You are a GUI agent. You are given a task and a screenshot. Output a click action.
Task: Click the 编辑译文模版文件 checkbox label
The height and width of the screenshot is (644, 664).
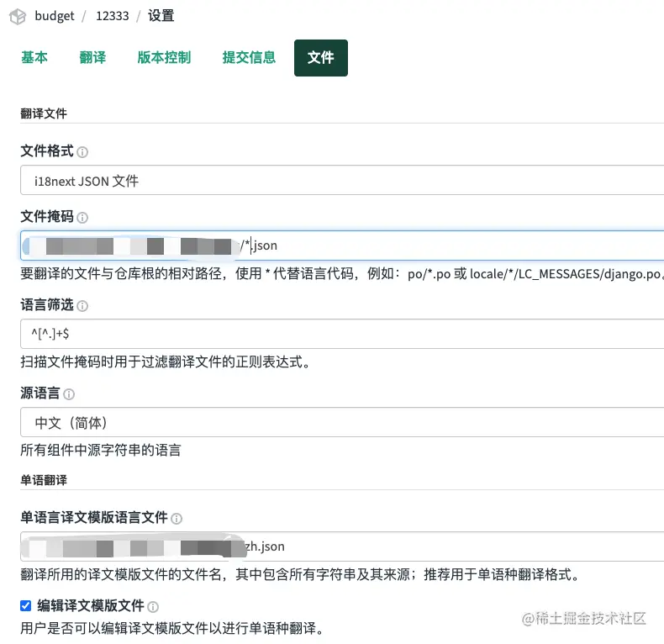(x=91, y=605)
